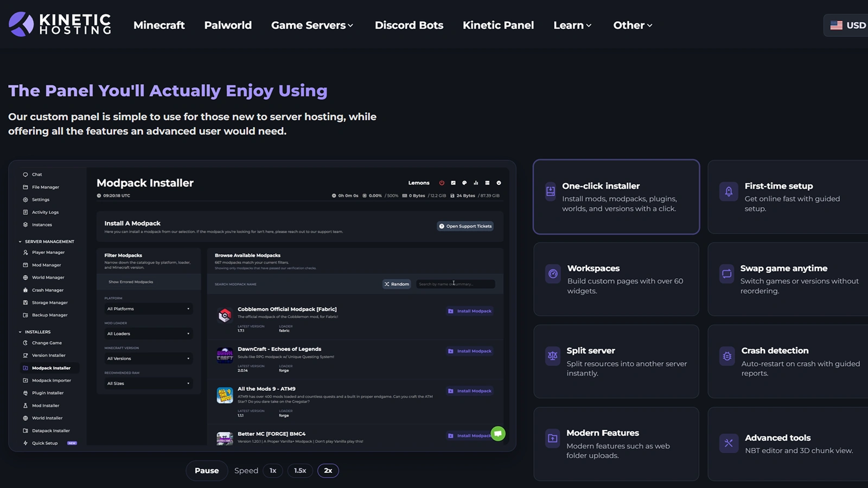
Task: Collapse the INSTALLERS sidebar section
Action: [35, 332]
